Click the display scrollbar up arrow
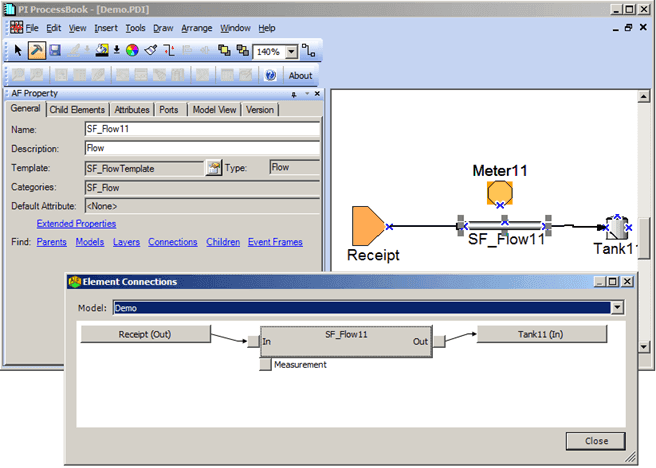656x468 pixels. click(x=643, y=97)
